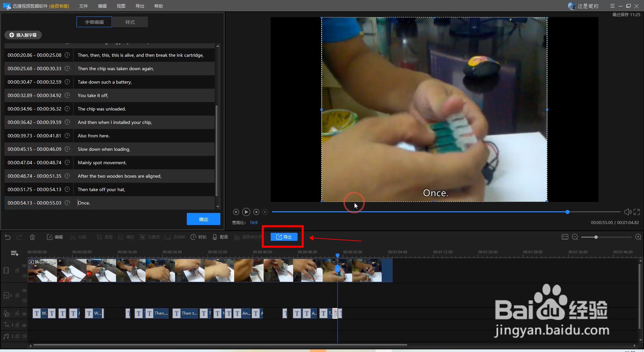
Task: Play the video preview
Action: pyautogui.click(x=246, y=212)
